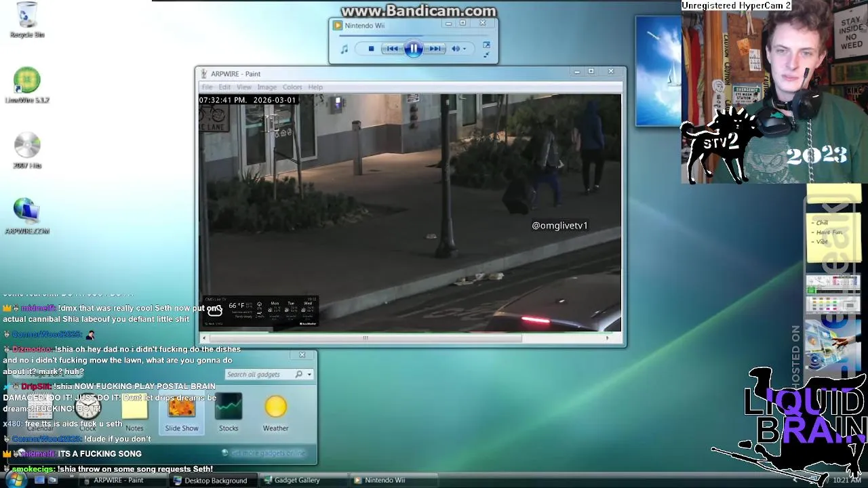Screen dimensions: 868x488
Task: Open the Image menu in Paint
Action: coord(267,87)
